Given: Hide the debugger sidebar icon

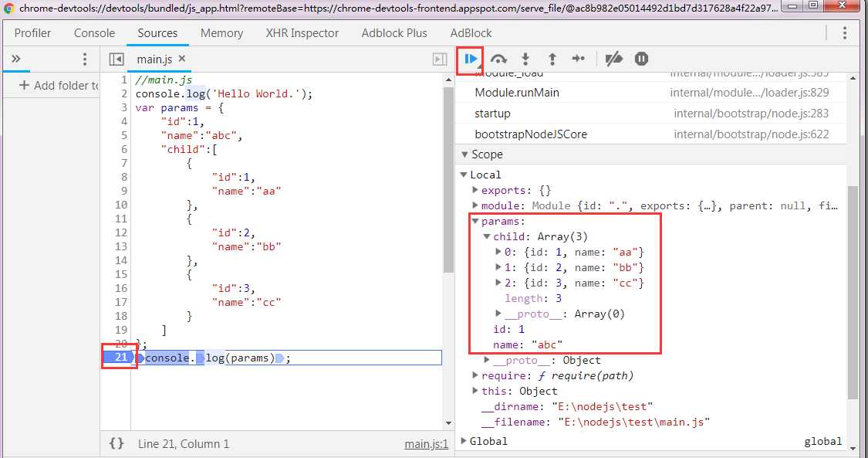Looking at the screenshot, I should (x=440, y=59).
